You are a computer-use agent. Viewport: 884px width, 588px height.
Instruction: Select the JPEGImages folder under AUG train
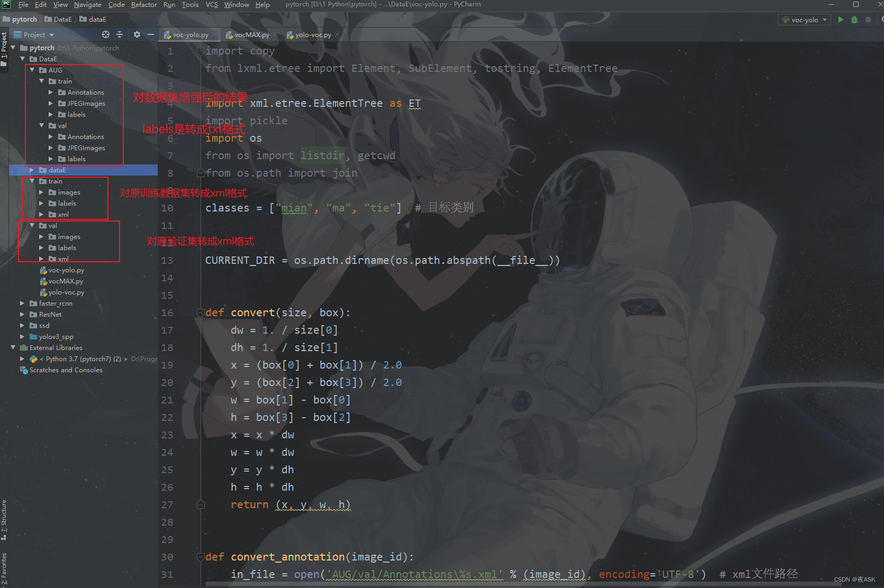(x=86, y=104)
